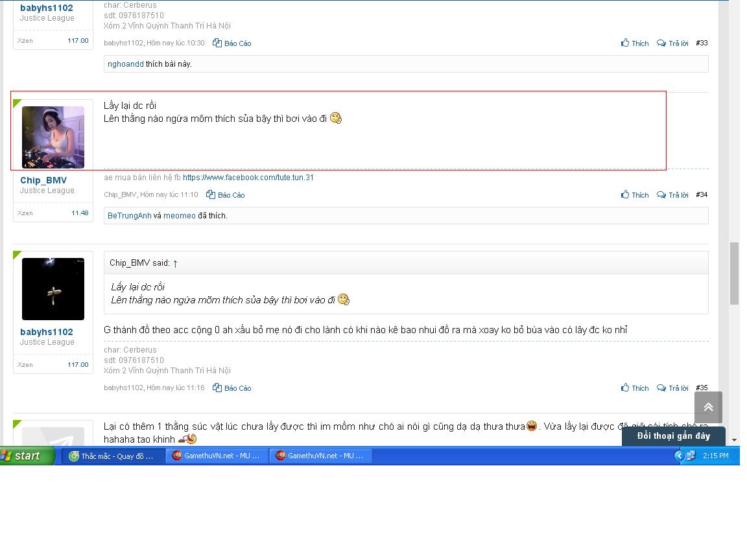View nghoandd's profile from the likes list
This screenshot has height=560, width=747.
126,64
